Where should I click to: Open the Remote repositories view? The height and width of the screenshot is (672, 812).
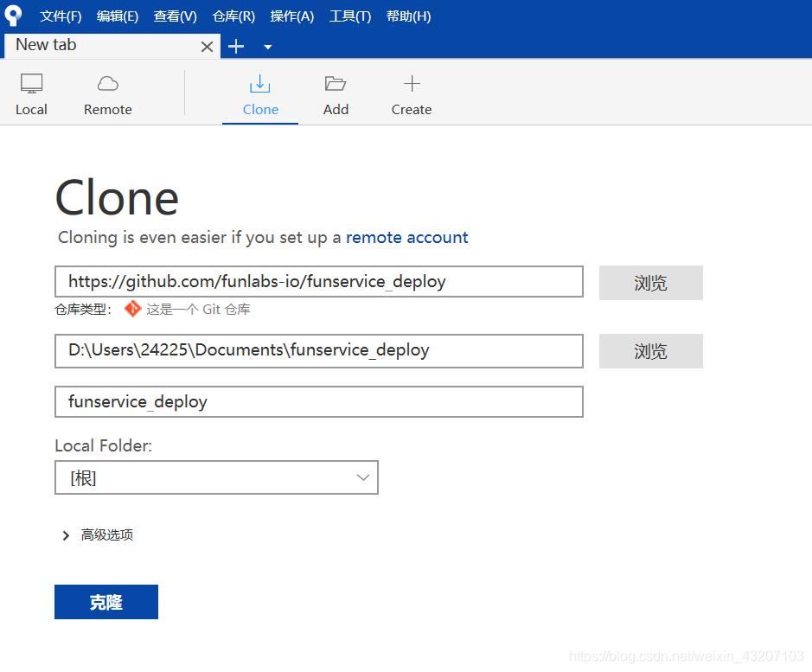coord(108,95)
